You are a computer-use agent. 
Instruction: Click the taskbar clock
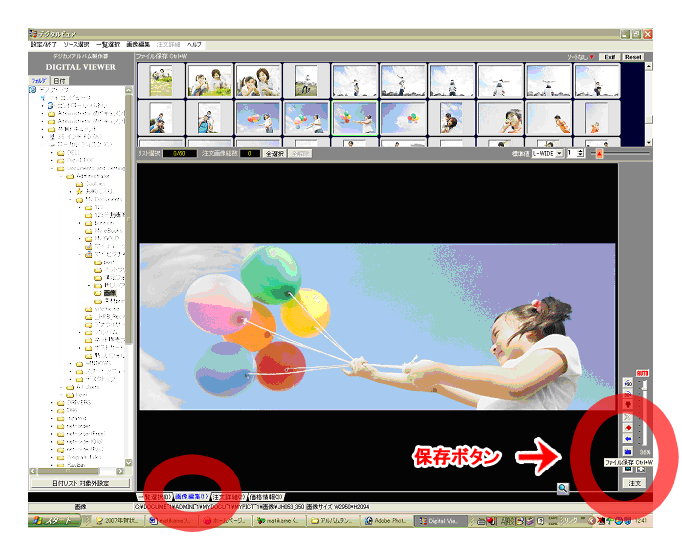point(641,520)
